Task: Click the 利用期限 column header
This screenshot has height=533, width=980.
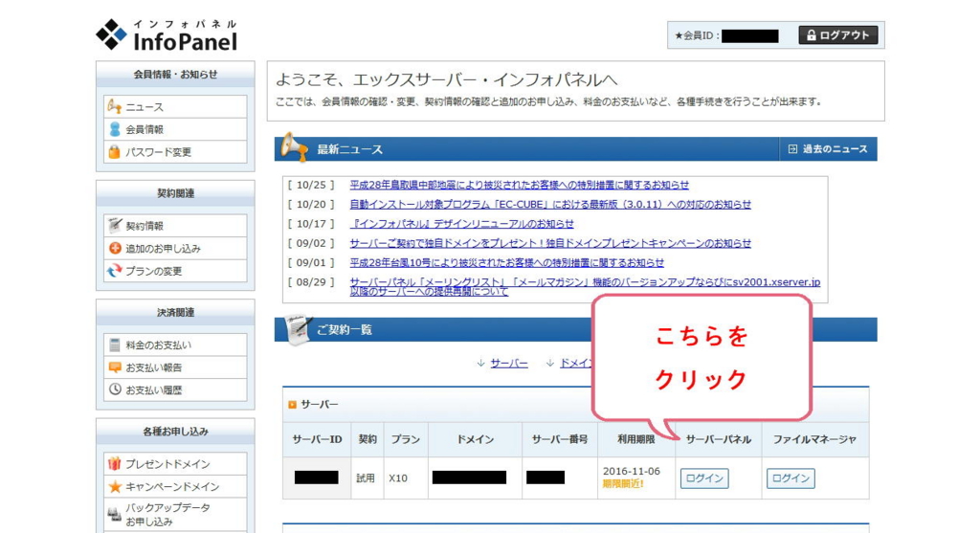Action: tap(636, 439)
